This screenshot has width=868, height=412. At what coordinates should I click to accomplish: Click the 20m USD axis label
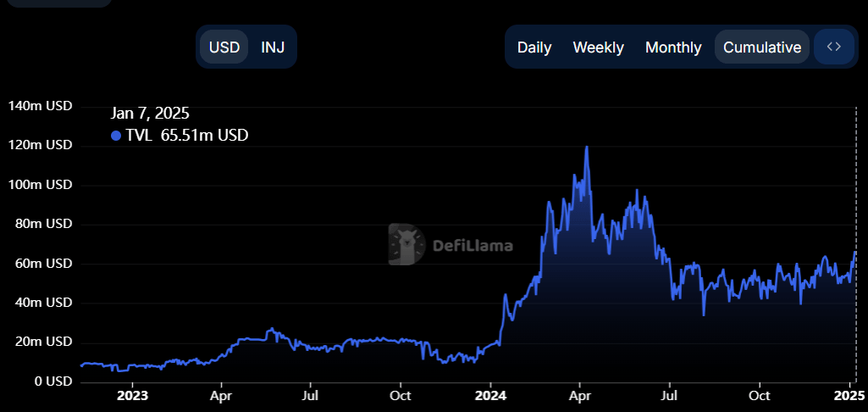coord(43,342)
